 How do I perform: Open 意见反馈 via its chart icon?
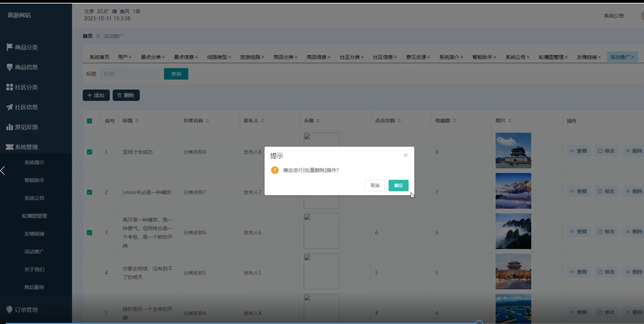click(x=9, y=127)
